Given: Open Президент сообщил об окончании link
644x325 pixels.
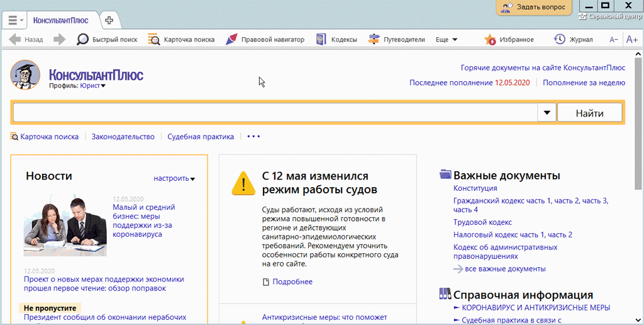Looking at the screenshot, I should coord(105,317).
